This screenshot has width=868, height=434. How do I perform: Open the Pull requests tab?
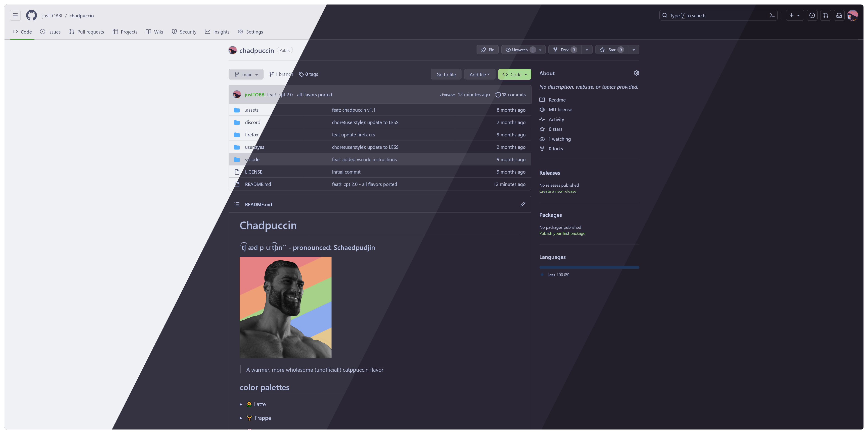[87, 32]
